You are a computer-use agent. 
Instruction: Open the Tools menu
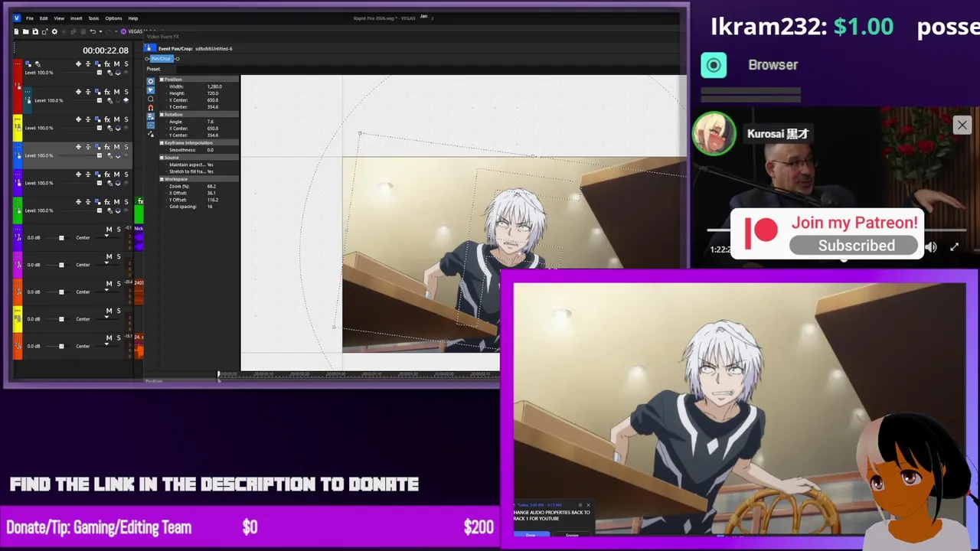click(x=93, y=18)
